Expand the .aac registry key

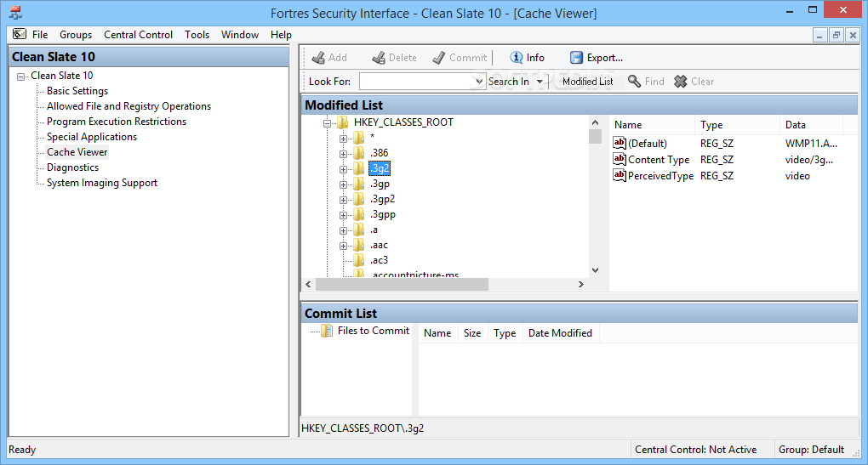343,246
